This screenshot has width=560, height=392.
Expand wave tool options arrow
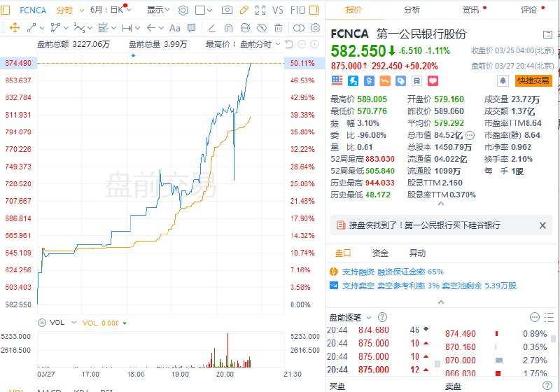click(90, 28)
